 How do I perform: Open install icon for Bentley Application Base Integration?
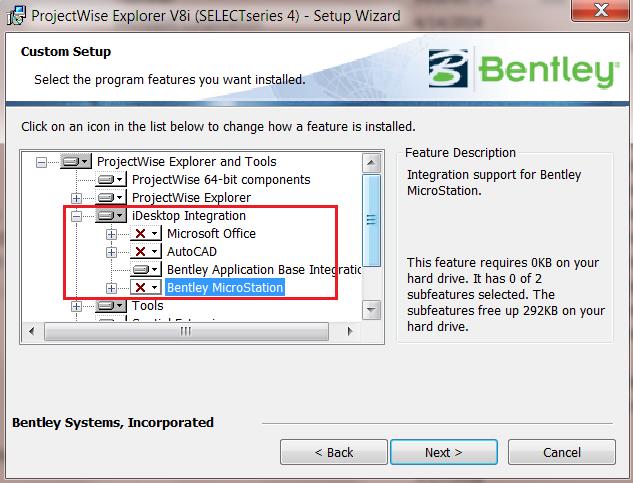pos(146,269)
